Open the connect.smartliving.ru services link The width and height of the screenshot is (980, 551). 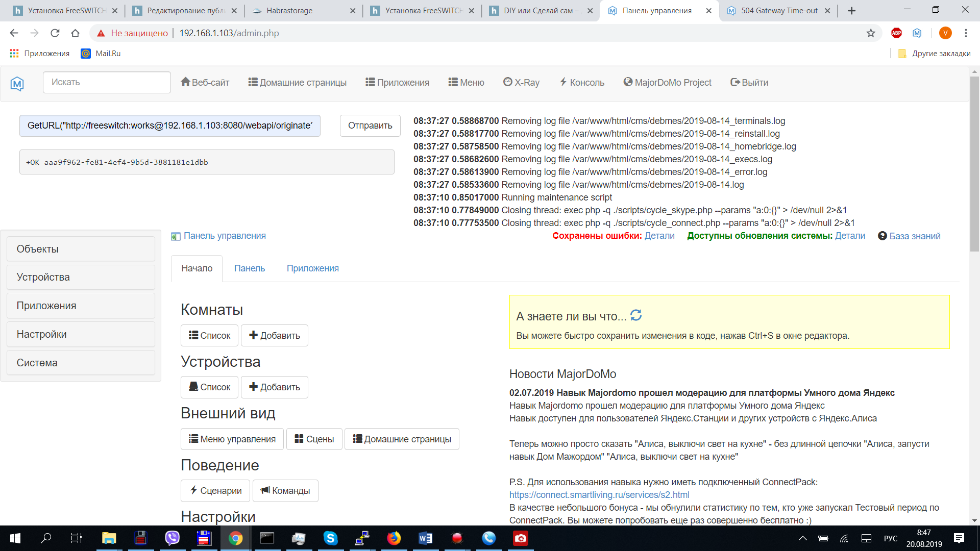pos(599,495)
